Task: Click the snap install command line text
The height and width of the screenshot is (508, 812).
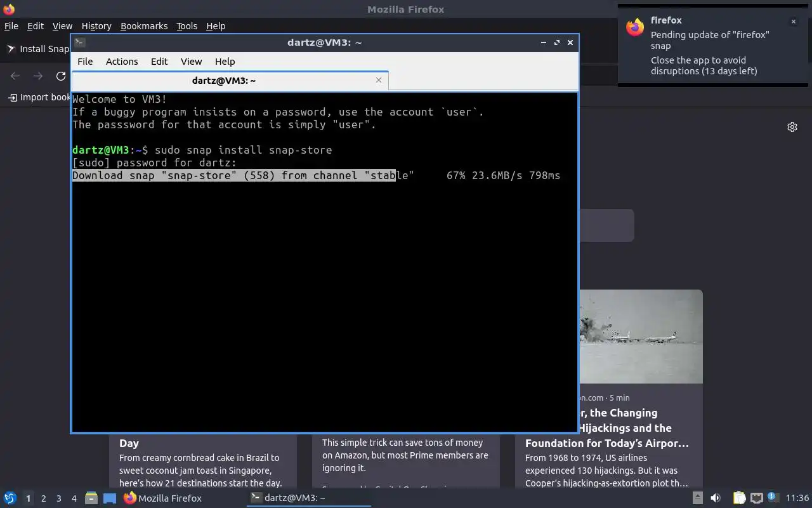Action: [244, 150]
